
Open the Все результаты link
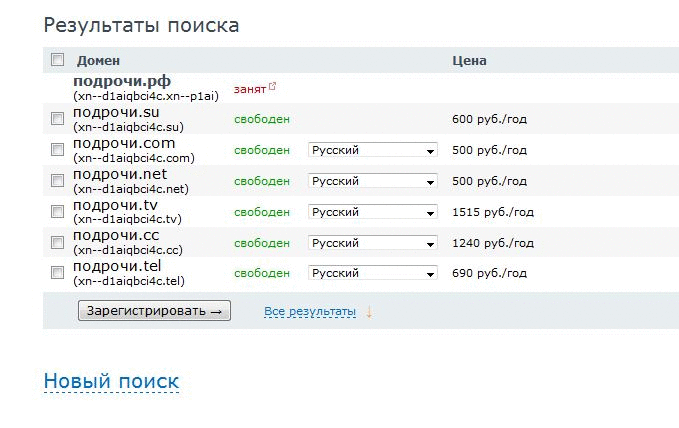point(310,311)
